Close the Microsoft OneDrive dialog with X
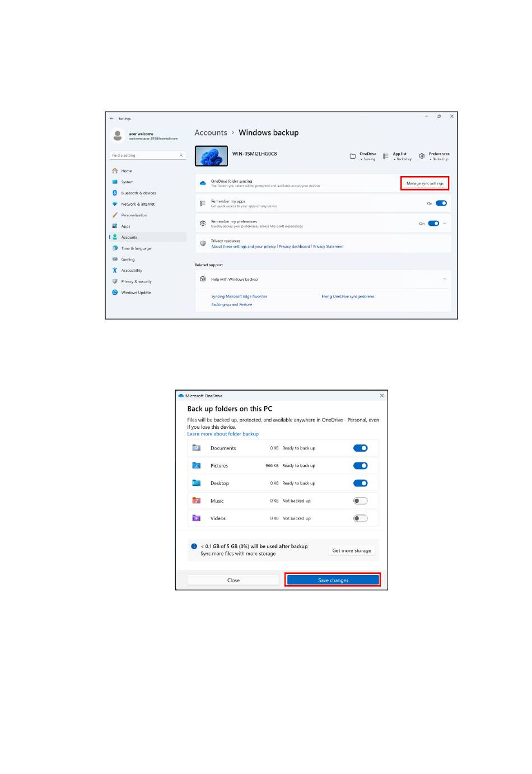Image resolution: width=532 pixels, height=774 pixels. coord(382,396)
